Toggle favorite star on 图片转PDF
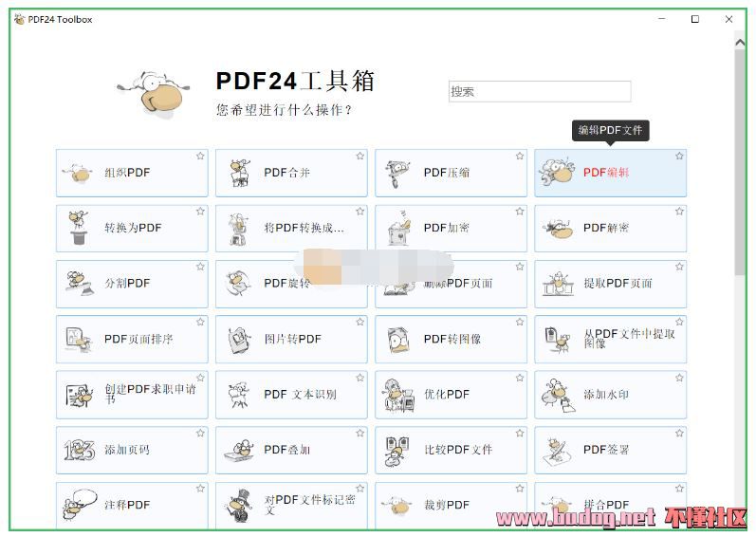Screen dimensions: 756x537 [x=360, y=322]
